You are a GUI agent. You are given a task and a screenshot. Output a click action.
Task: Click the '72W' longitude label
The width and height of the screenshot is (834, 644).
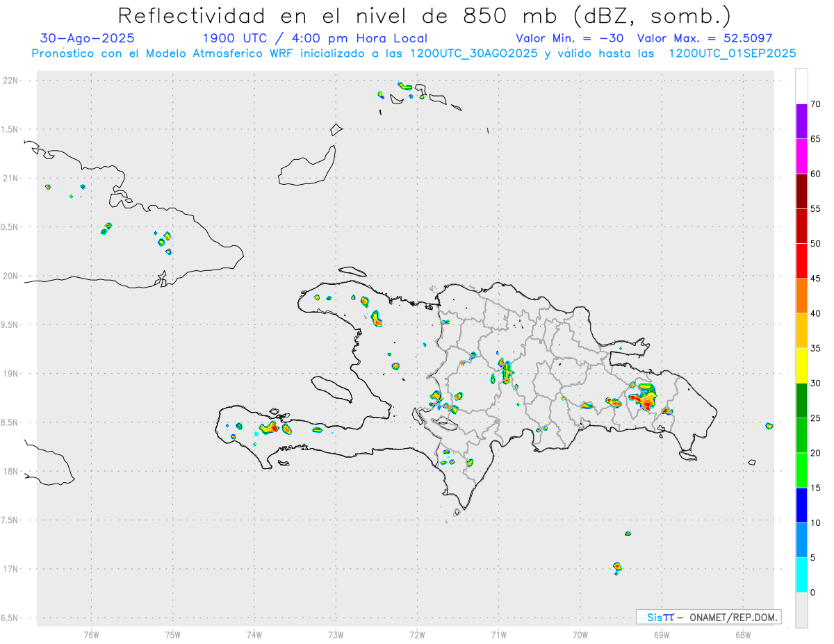[417, 635]
